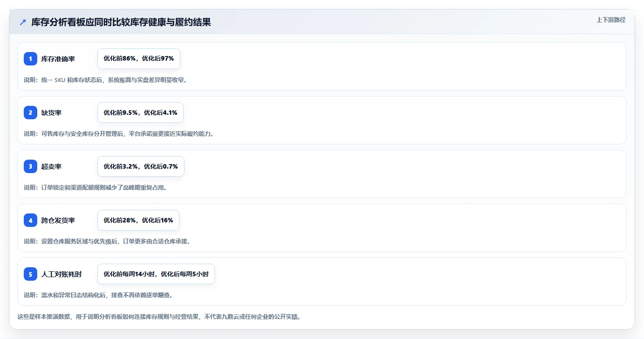Click the note about 流水和异常日志结构化
Screen dimensions: 644x339
coord(98,295)
